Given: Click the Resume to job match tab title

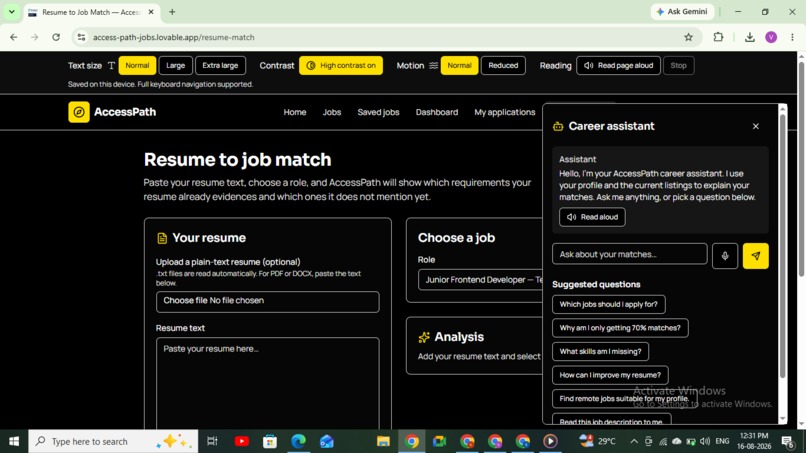Looking at the screenshot, I should (x=91, y=12).
